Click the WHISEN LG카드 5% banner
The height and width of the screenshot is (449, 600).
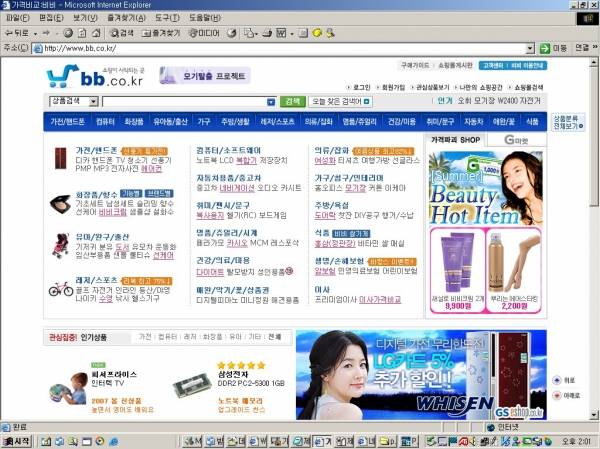[x=421, y=374]
